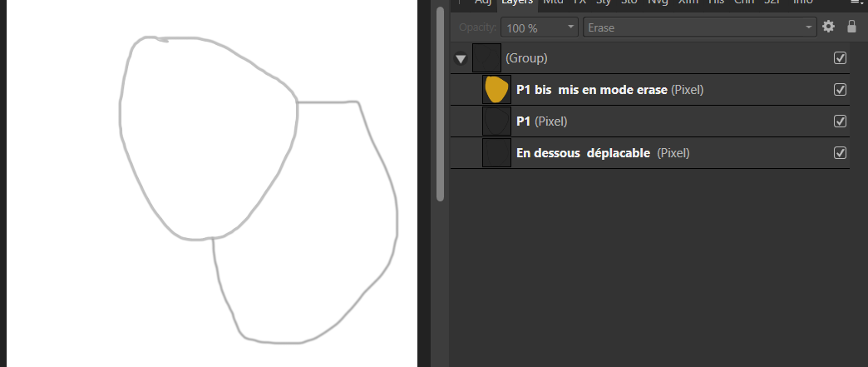Click the (Group) layer thumbnail

[x=486, y=58]
